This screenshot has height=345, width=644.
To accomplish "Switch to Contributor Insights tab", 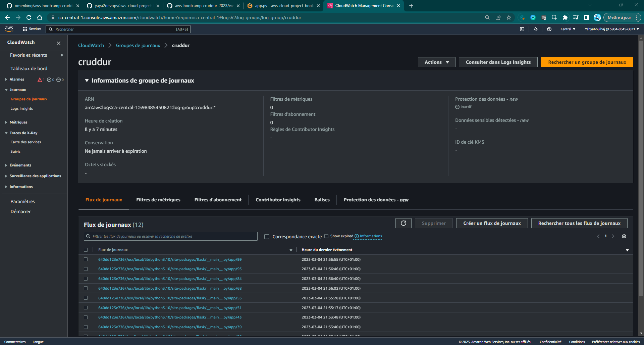I will pos(278,200).
